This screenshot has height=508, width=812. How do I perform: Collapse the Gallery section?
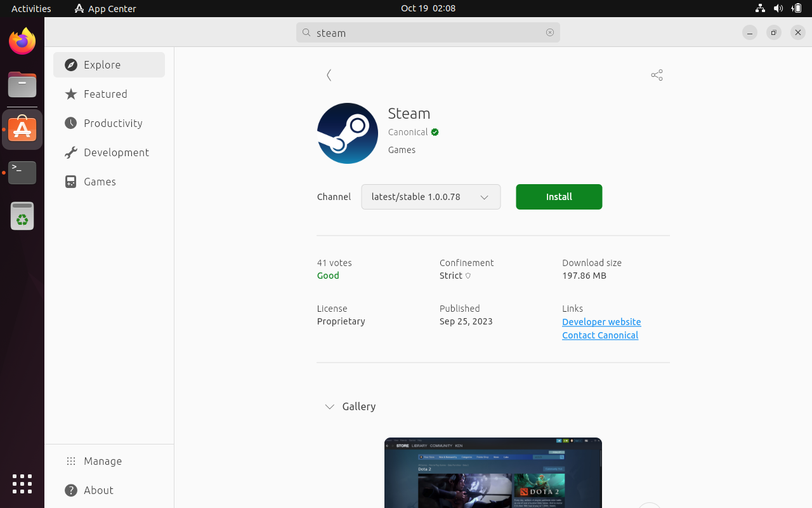330,406
